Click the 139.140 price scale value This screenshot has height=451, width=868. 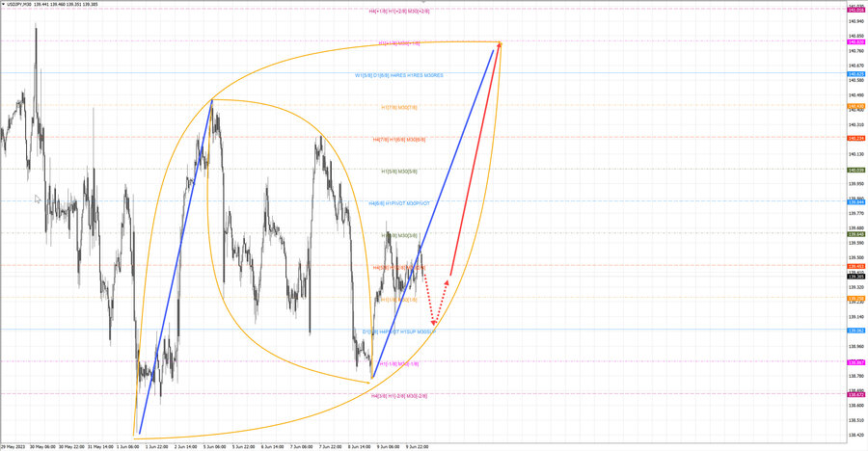855,317
